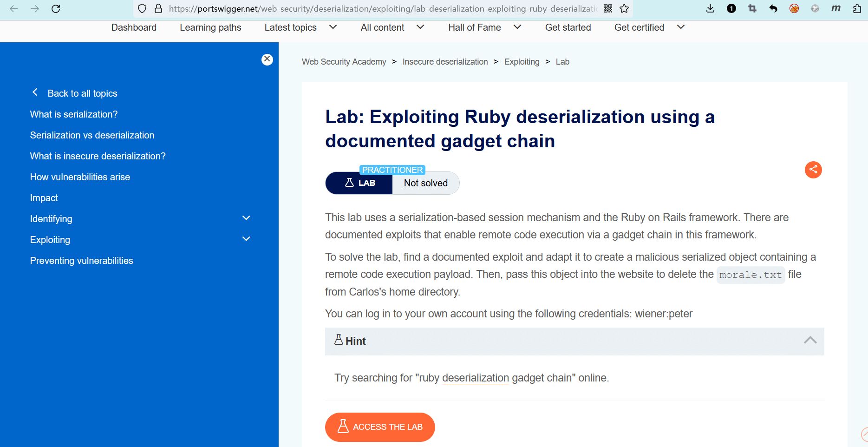Image resolution: width=868 pixels, height=447 pixels.
Task: Open the browser downloads icon
Action: pos(710,9)
